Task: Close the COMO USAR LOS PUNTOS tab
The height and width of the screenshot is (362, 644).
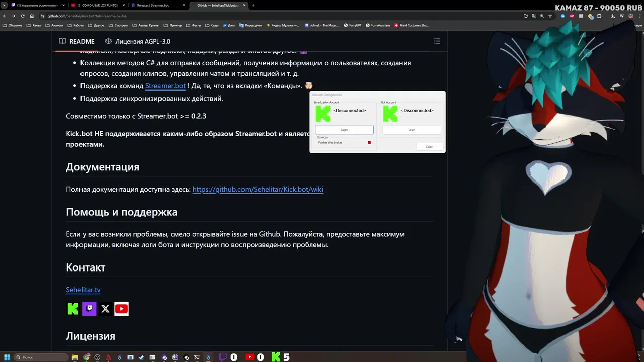Action: [123, 5]
